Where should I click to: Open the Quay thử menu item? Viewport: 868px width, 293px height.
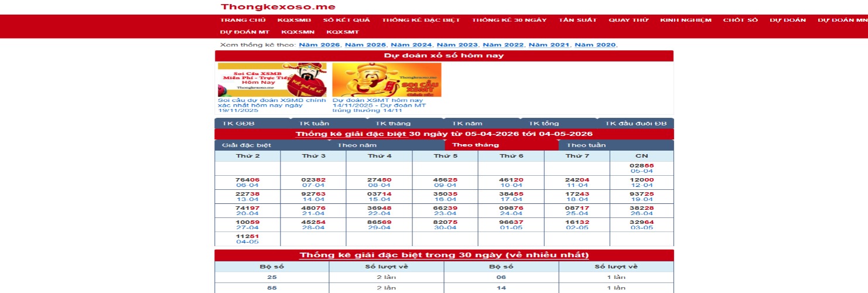(628, 20)
